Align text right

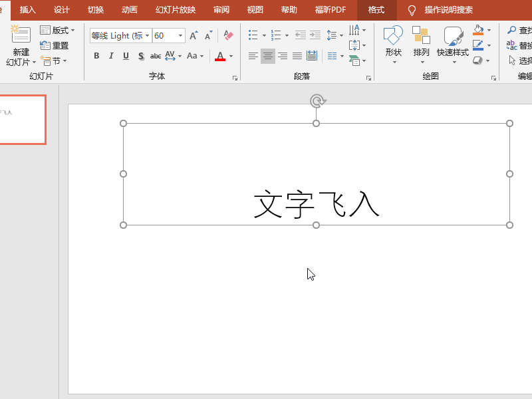pos(283,56)
